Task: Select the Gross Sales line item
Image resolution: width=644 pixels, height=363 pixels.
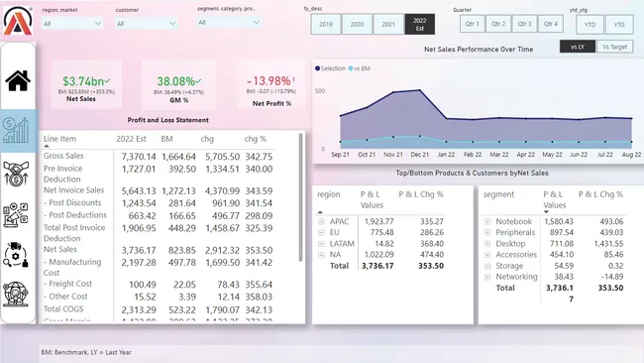Action: tap(63, 156)
